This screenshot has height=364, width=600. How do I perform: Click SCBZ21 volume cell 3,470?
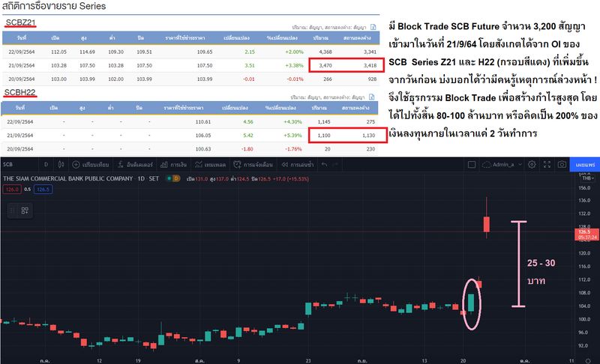click(325, 65)
